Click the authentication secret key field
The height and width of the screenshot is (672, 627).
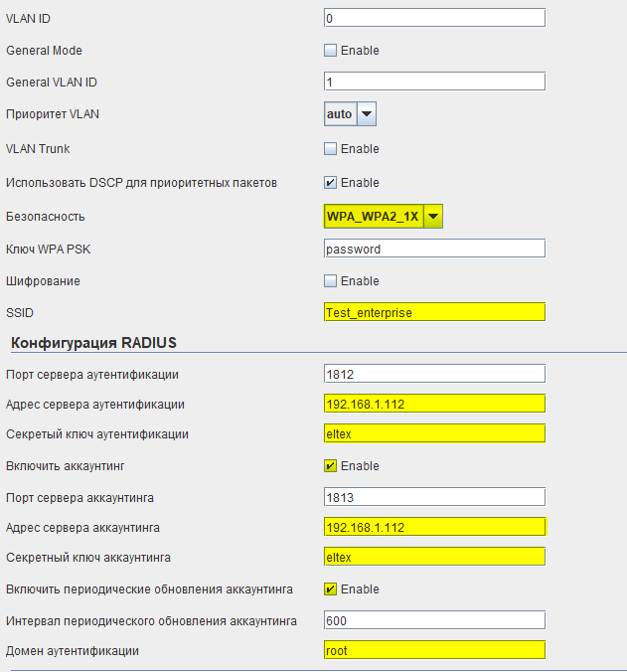click(x=434, y=433)
